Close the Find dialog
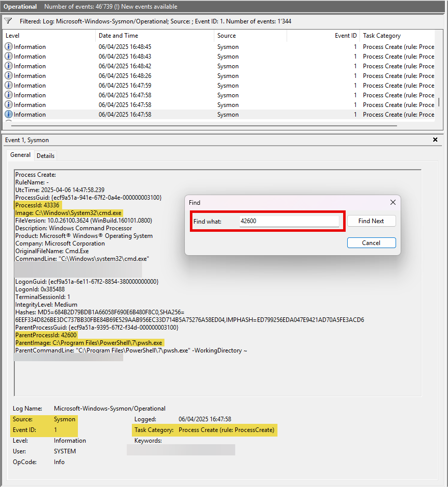Image resolution: width=448 pixels, height=487 pixels. coord(393,202)
